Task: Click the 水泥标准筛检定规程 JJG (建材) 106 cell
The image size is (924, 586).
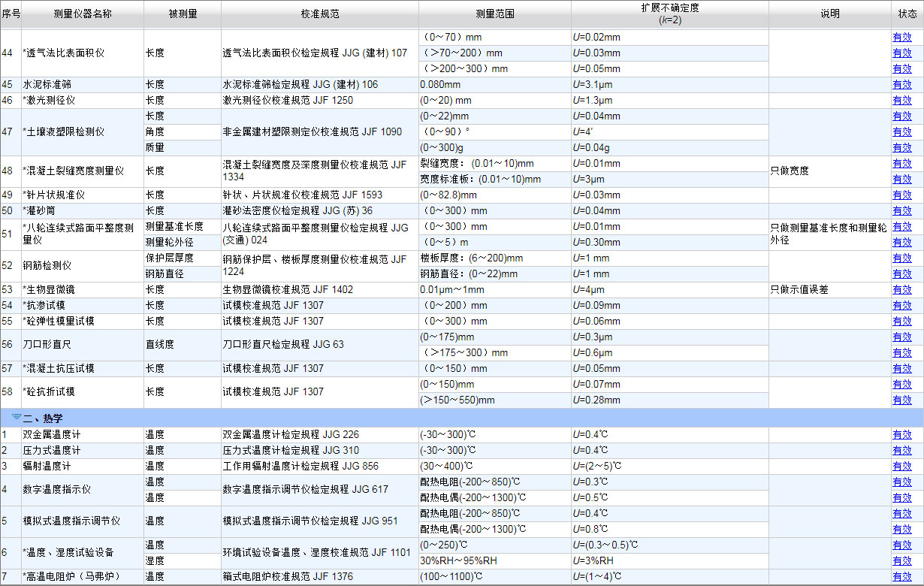Action: [x=319, y=84]
